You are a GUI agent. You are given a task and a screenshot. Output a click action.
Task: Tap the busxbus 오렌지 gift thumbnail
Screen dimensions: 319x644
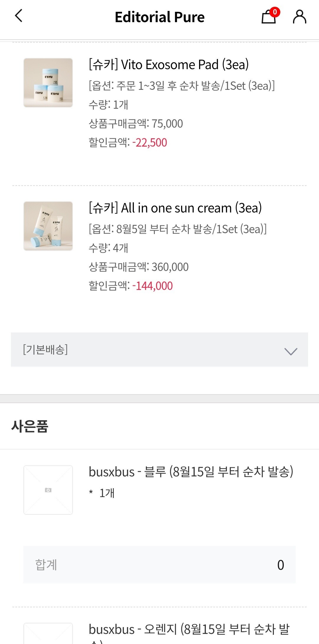point(48,634)
